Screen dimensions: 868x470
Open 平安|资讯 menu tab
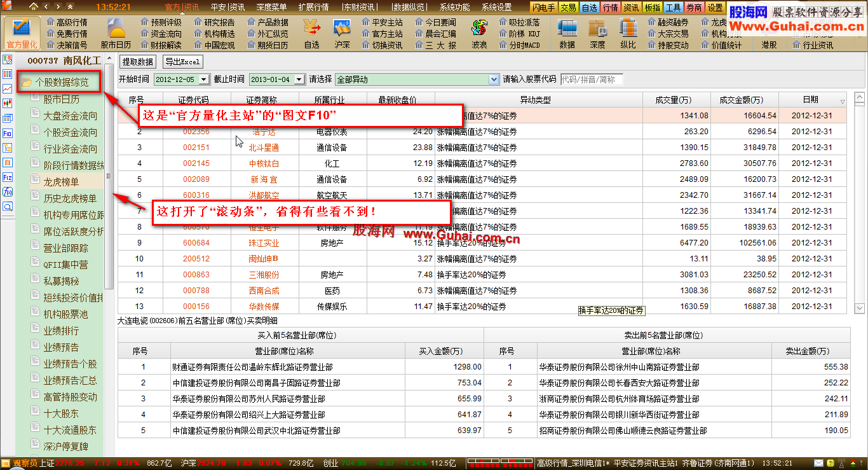(228, 7)
